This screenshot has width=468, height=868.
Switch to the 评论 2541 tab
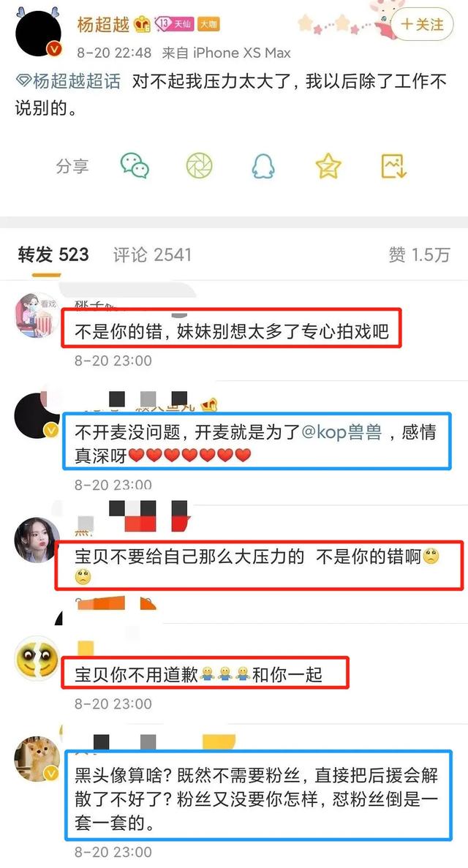pos(152,254)
